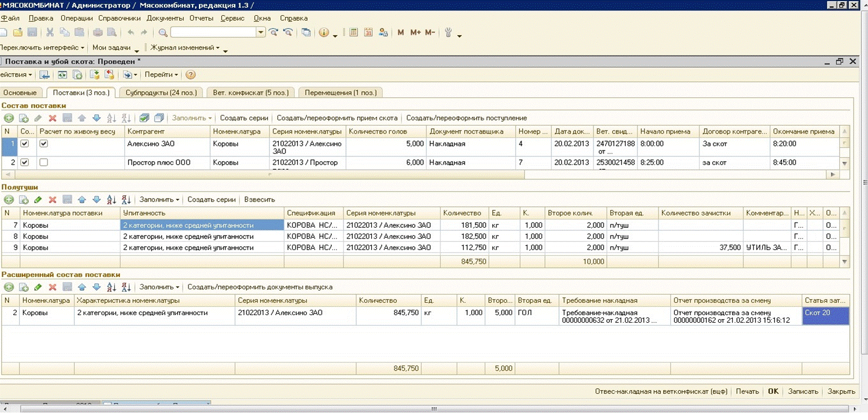Delete row with red X in Состав поставки
This screenshot has width=868, height=420.
[53, 118]
